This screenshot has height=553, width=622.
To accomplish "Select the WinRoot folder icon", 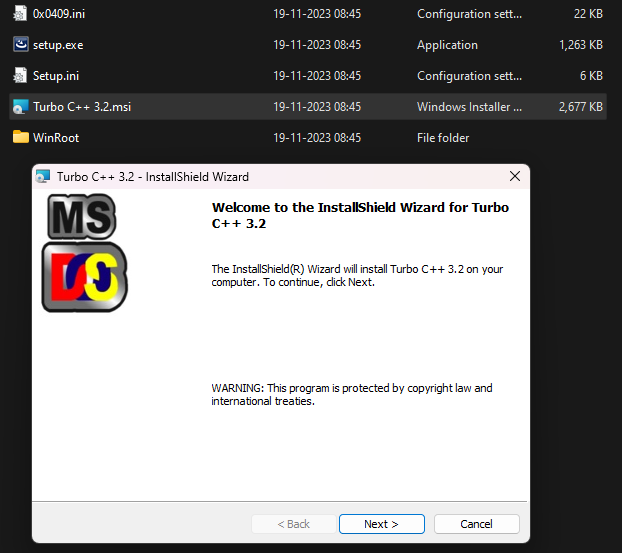I will tap(21, 137).
